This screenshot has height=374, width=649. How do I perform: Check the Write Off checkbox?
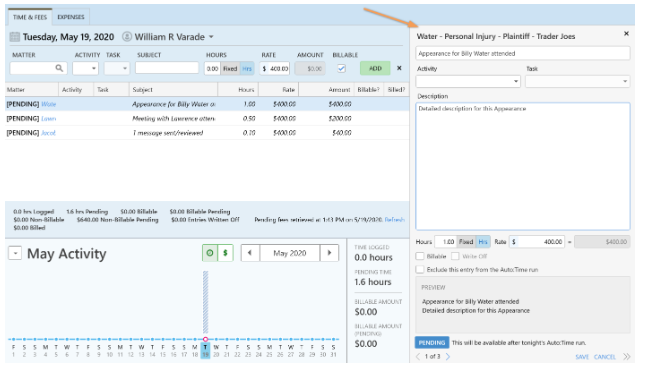coord(455,256)
